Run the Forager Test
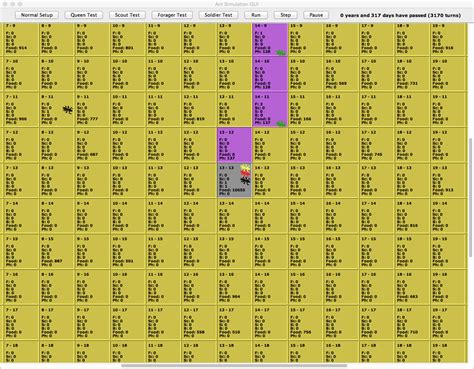Image resolution: width=474 pixels, height=369 pixels. pyautogui.click(x=172, y=15)
